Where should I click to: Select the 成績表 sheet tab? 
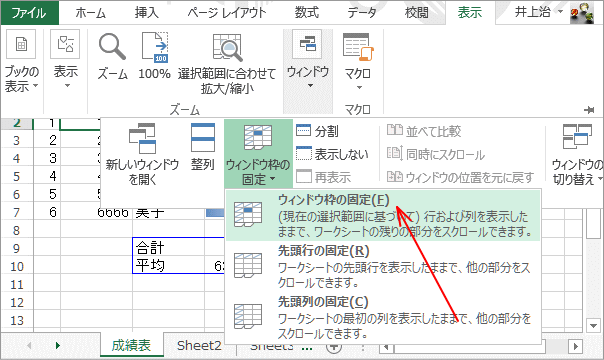(x=131, y=345)
